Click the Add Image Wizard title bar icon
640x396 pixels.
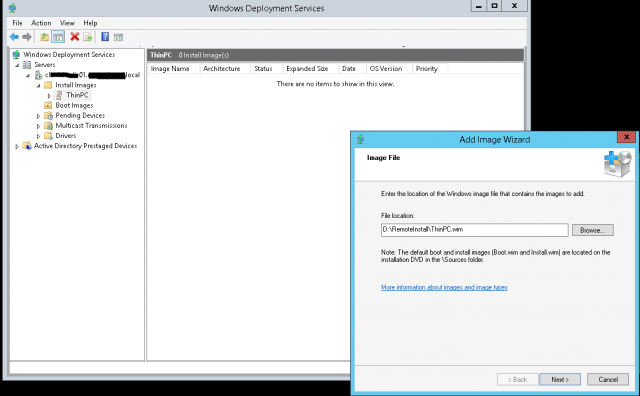(x=360, y=140)
